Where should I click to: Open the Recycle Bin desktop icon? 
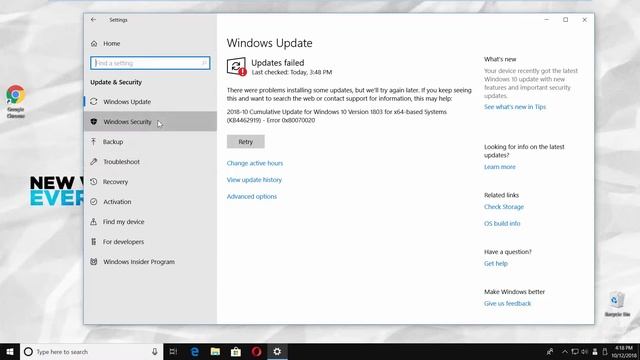click(617, 304)
